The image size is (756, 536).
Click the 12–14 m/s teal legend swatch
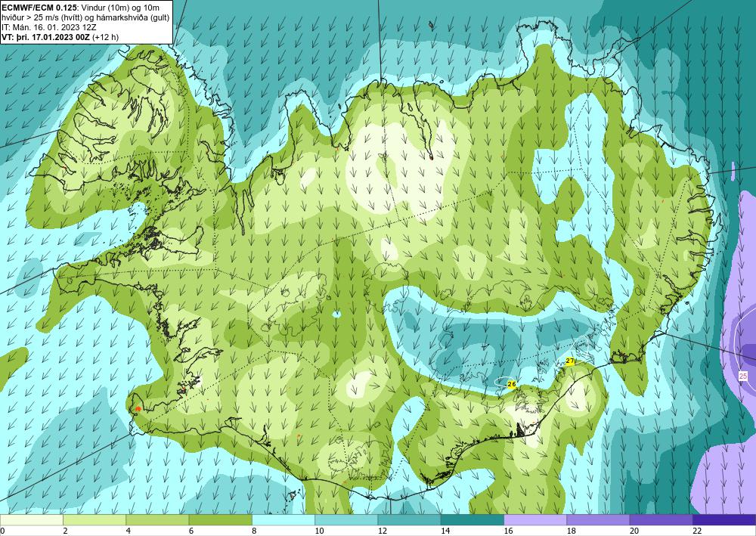[409, 519]
